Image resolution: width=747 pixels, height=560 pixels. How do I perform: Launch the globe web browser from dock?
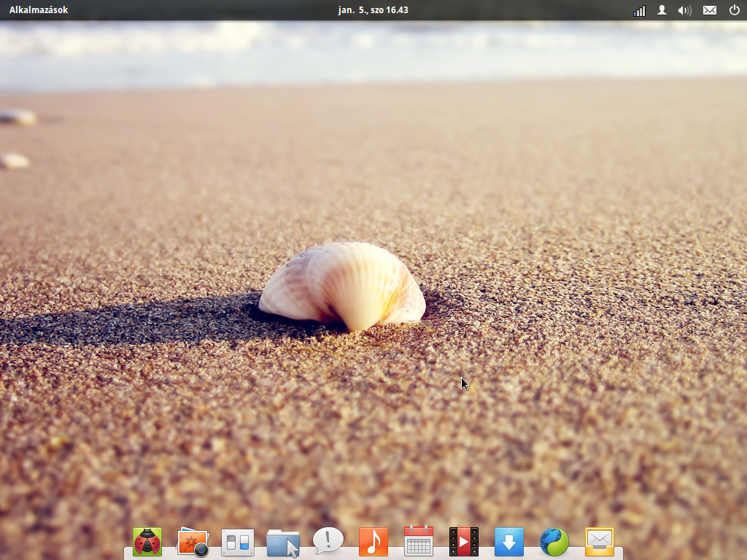[x=554, y=542]
